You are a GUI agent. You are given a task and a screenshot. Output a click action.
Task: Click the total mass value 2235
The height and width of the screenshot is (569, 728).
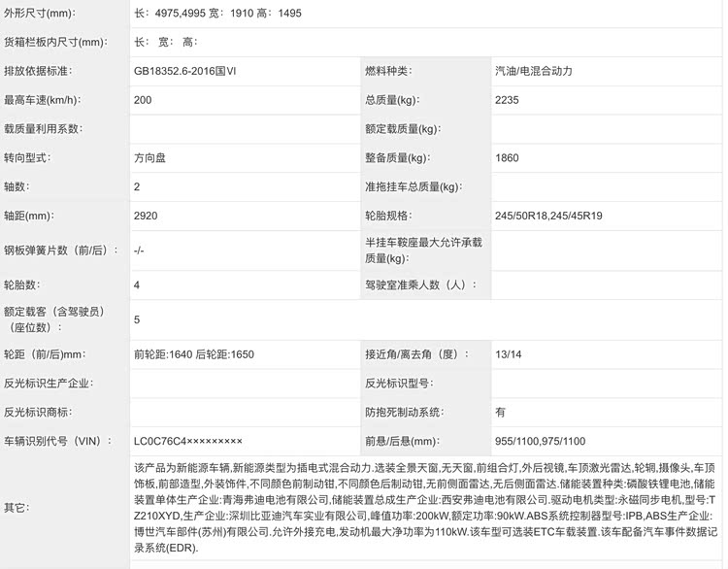pos(508,100)
